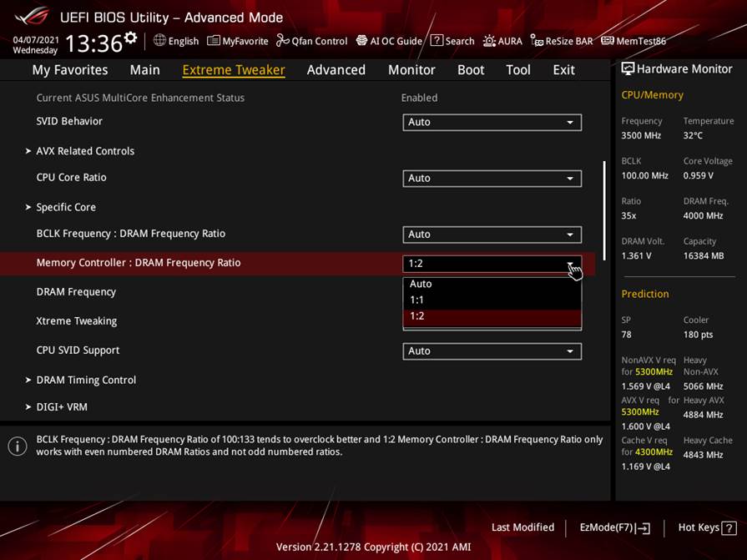
Task: Click Last Modified button
Action: click(x=522, y=527)
